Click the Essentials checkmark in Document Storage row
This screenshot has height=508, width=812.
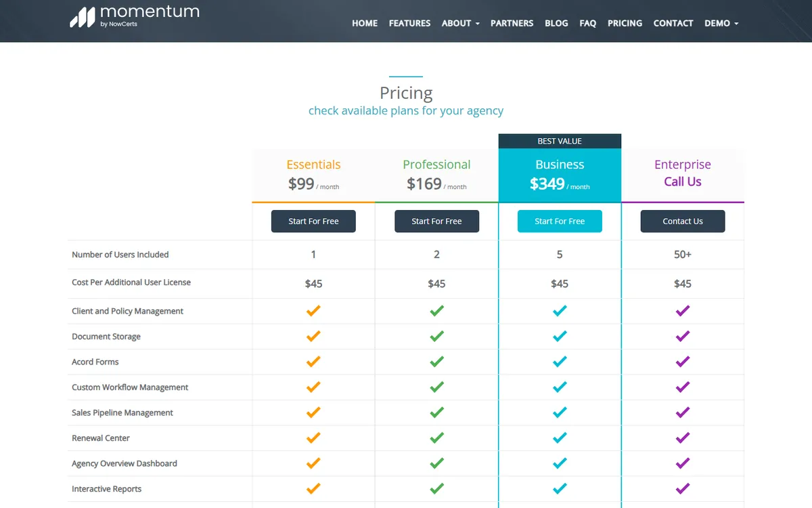click(313, 336)
